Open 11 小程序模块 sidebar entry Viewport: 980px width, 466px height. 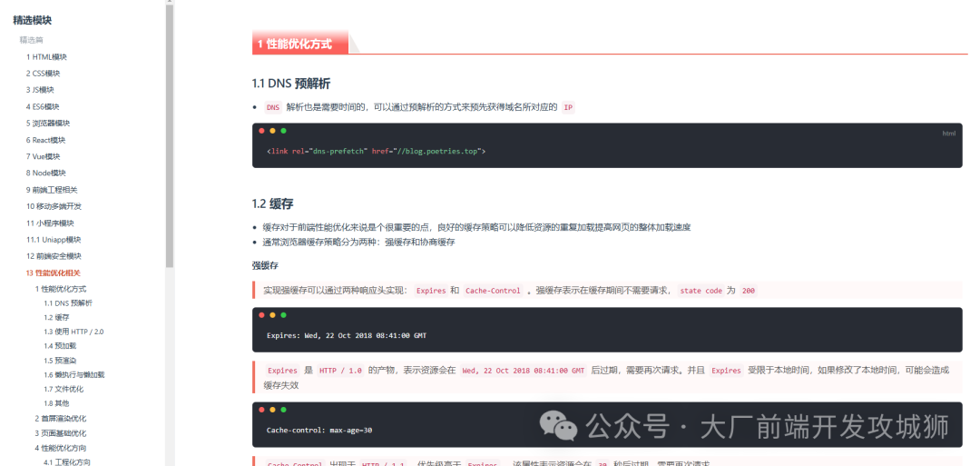50,223
